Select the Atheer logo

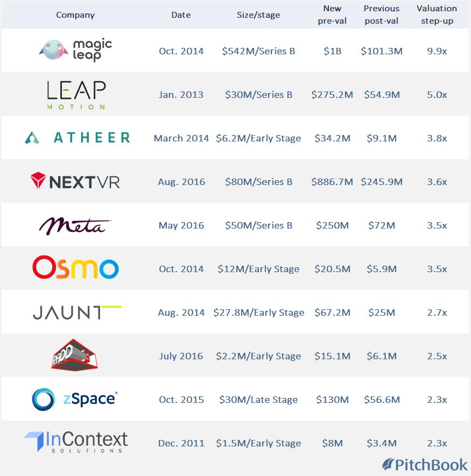point(77,138)
